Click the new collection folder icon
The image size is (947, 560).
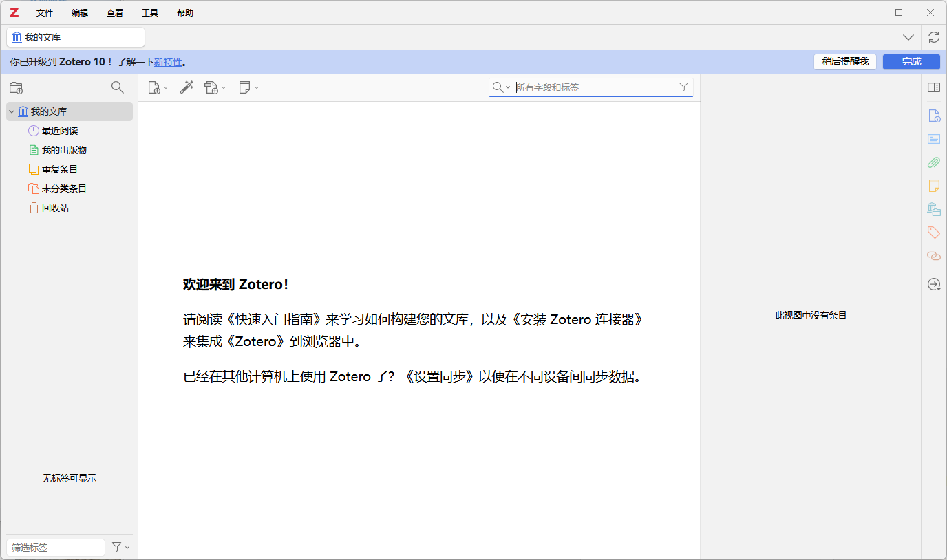click(16, 88)
